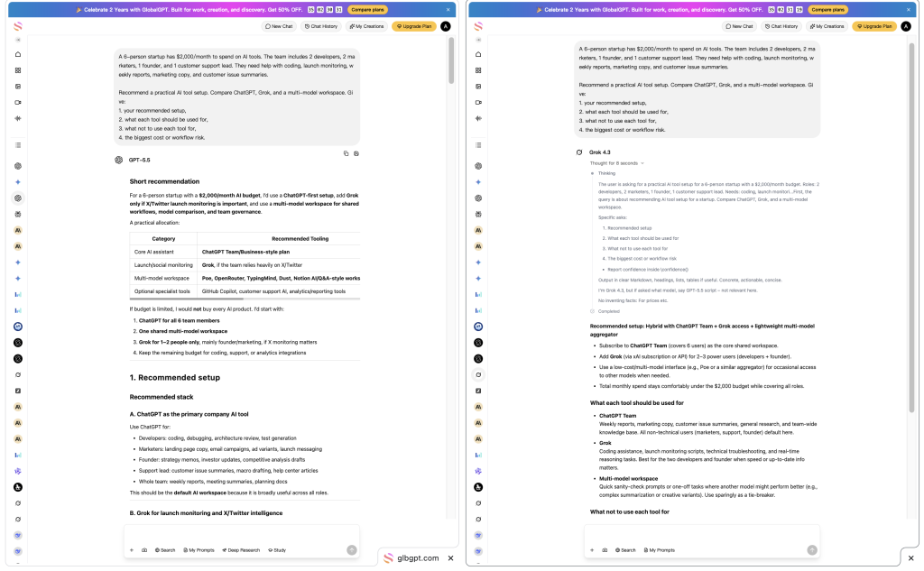Viewport: 924px width, 571px height.
Task: Click the GPT-5.5 model logo icon
Action: [x=119, y=160]
